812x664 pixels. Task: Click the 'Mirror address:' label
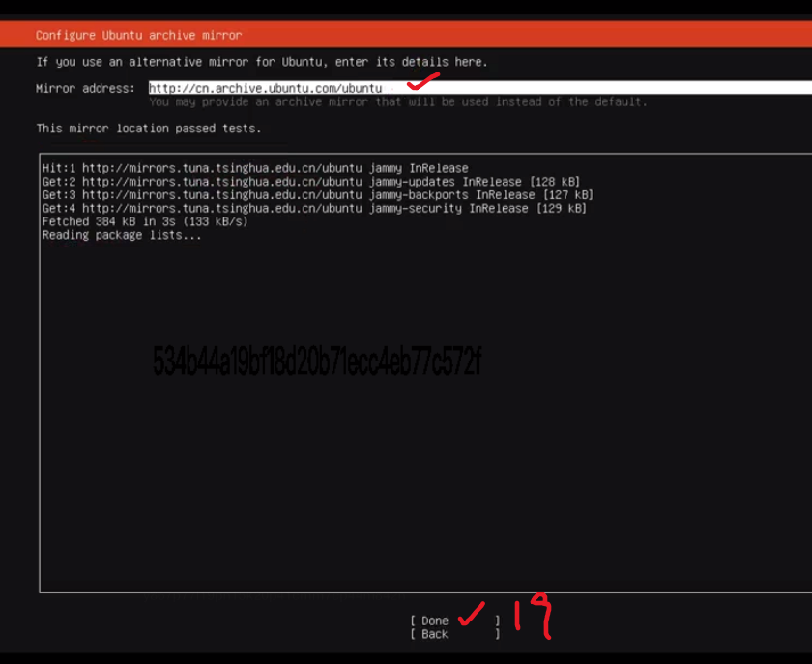click(85, 88)
